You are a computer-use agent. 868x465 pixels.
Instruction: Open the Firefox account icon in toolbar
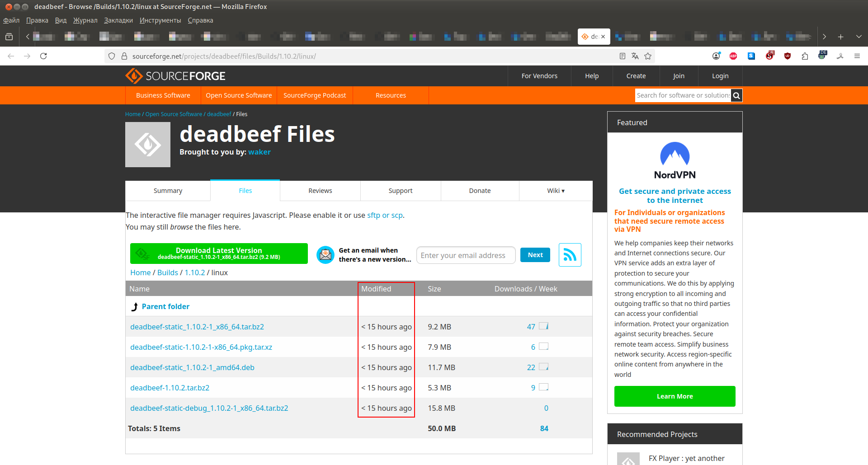pyautogui.click(x=716, y=56)
